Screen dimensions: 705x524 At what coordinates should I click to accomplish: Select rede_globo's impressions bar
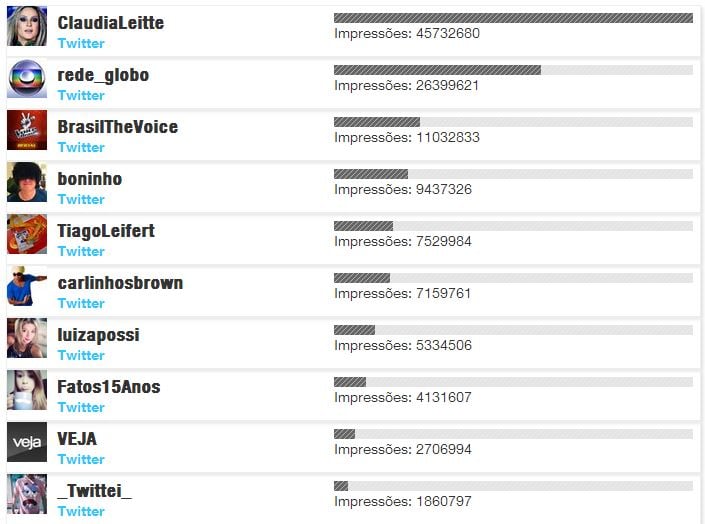tap(513, 70)
